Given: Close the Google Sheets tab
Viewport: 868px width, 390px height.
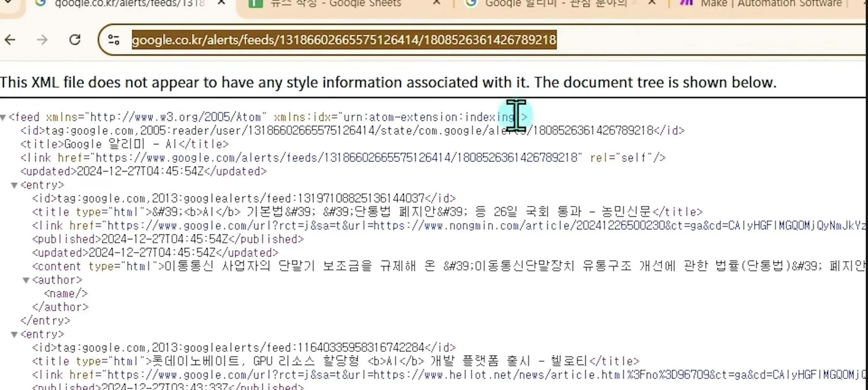Looking at the screenshot, I should click(x=437, y=3).
